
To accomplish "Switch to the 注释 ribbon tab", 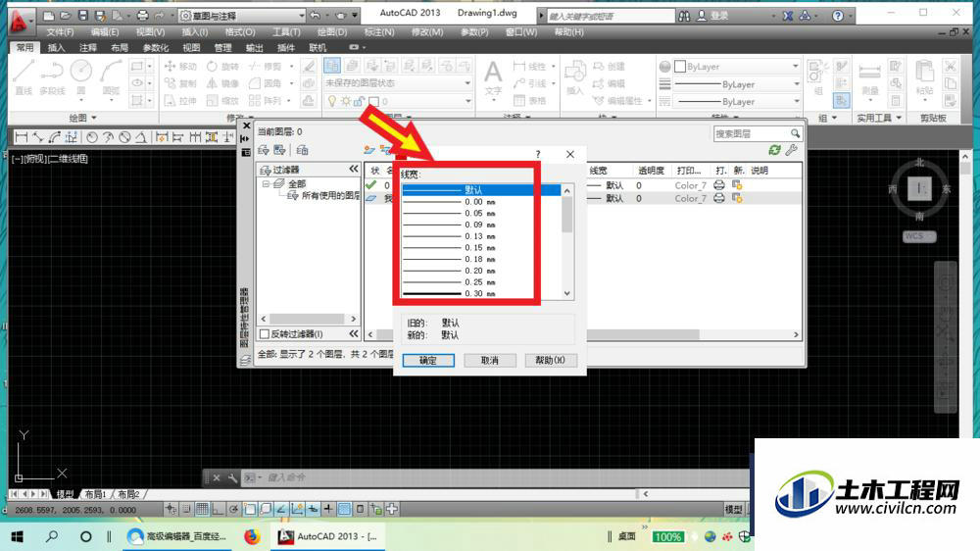I will (88, 47).
